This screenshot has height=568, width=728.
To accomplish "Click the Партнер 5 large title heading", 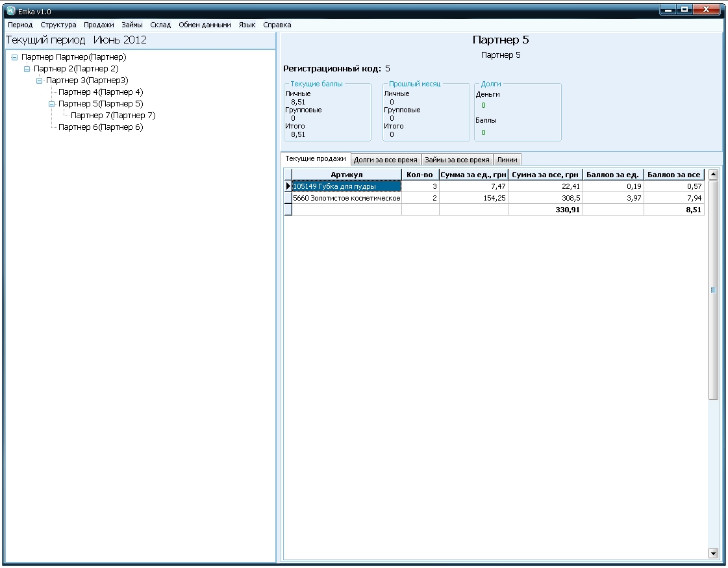I will 501,40.
